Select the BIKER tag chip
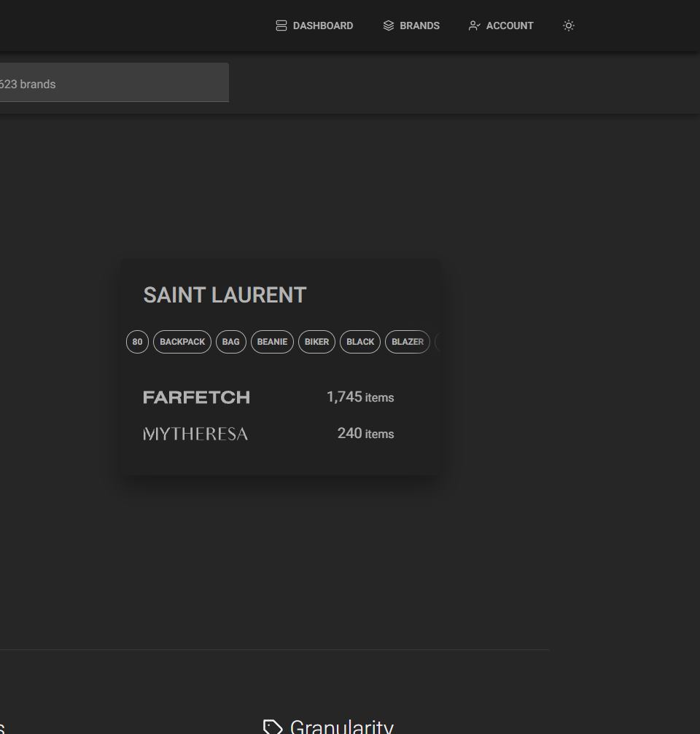Viewport: 700px width, 734px height. [316, 342]
